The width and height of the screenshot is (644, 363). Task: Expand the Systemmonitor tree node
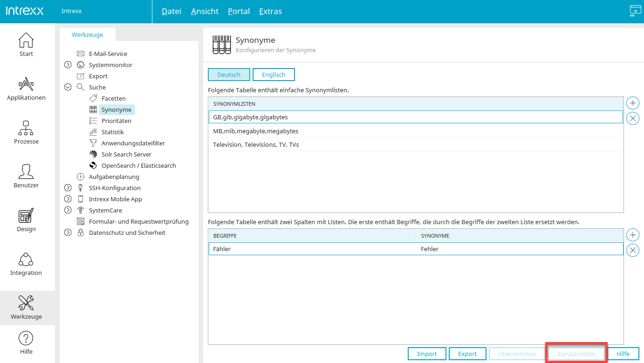68,65
